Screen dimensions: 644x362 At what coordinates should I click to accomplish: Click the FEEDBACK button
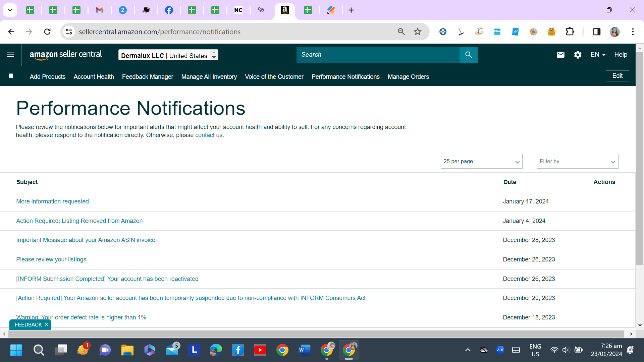point(28,324)
